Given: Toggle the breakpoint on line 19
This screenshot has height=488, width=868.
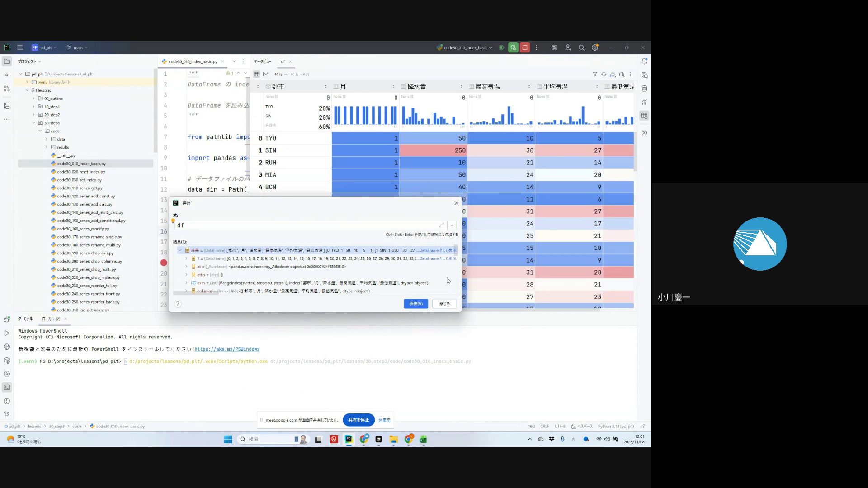Looking at the screenshot, I should 164,263.
